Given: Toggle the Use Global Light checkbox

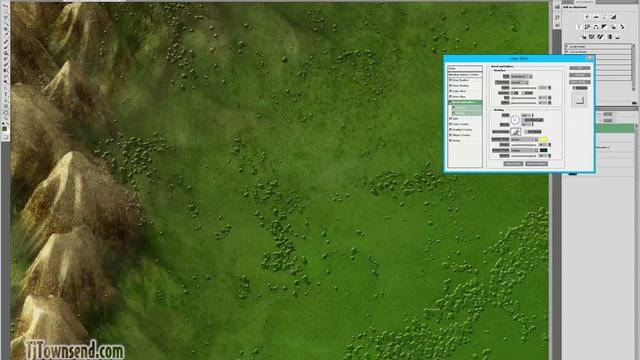Looking at the screenshot, I should (x=523, y=120).
